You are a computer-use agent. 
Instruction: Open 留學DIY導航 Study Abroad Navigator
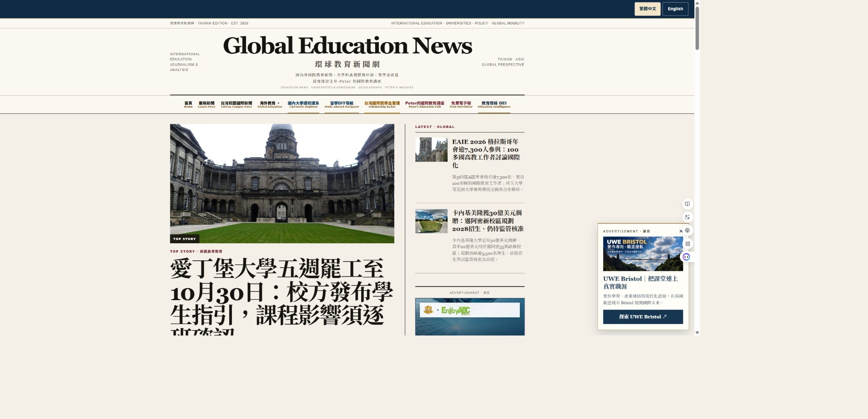tap(342, 104)
